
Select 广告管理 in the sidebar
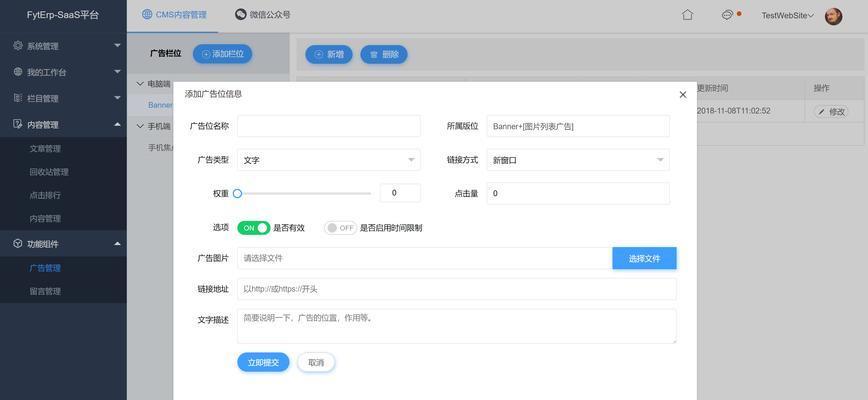pos(45,268)
